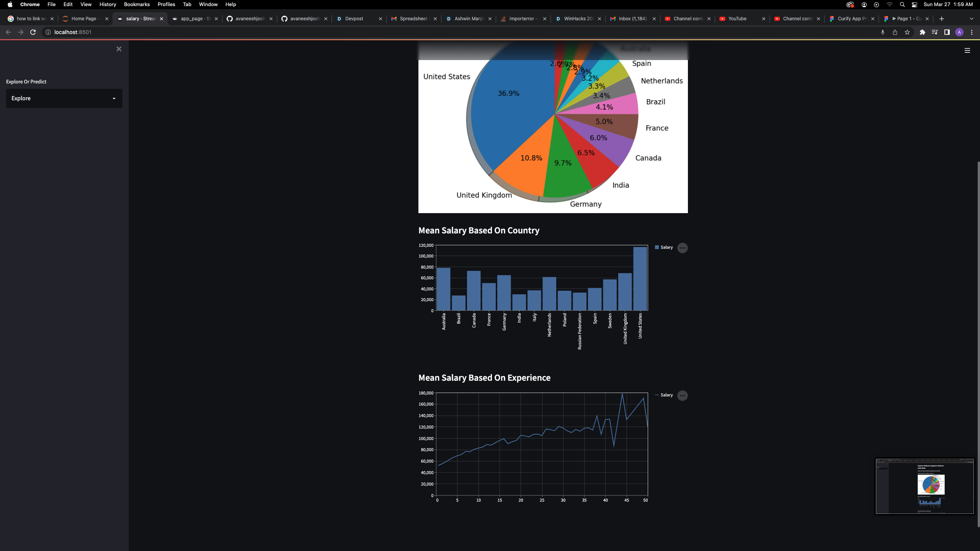Expand the Explore Or Predict dropdown
The width and height of the screenshot is (980, 551).
point(64,98)
